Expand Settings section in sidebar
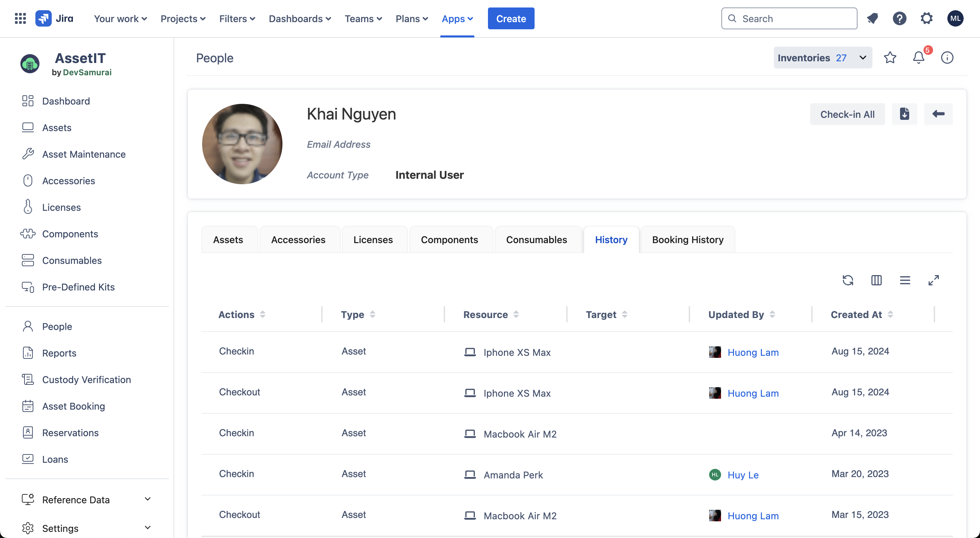 tap(148, 528)
